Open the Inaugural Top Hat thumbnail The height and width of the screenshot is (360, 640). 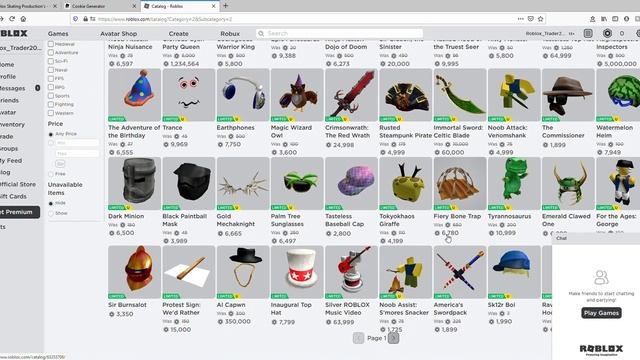click(297, 272)
